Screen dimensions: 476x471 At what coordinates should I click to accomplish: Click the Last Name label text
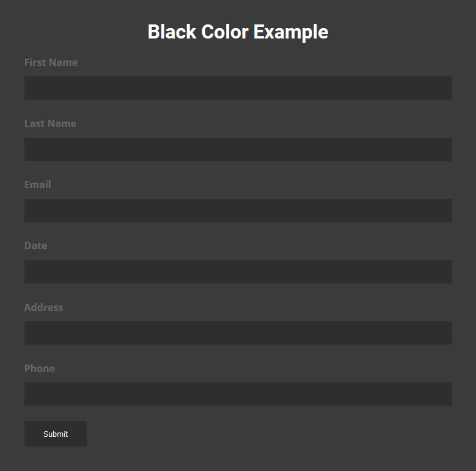(x=50, y=123)
